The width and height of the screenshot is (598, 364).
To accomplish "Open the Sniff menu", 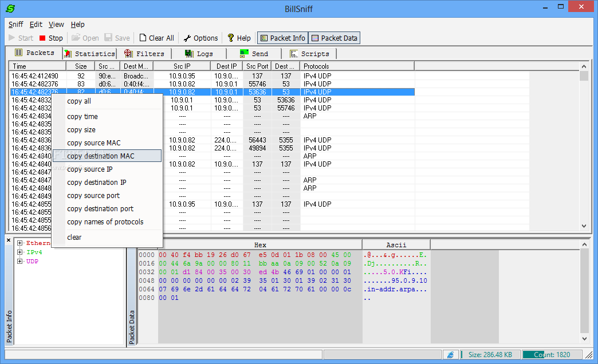I will click(x=15, y=25).
